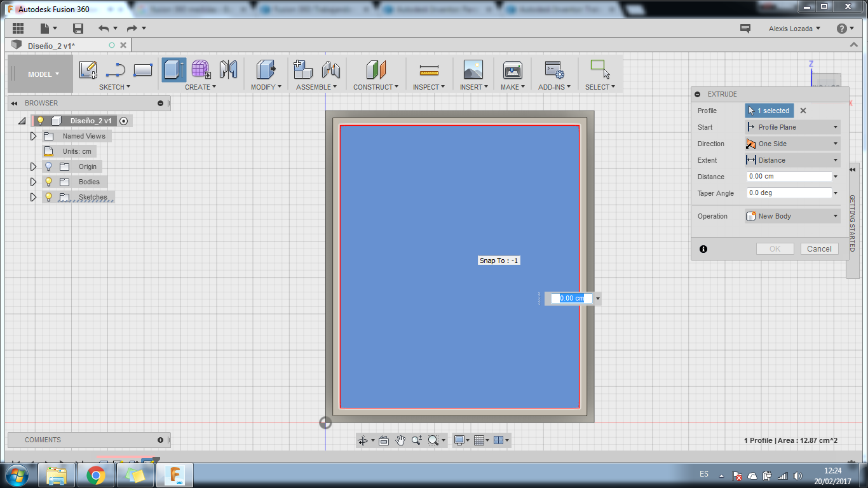Expand the Sketches folder
This screenshot has width=868, height=488.
click(34, 197)
